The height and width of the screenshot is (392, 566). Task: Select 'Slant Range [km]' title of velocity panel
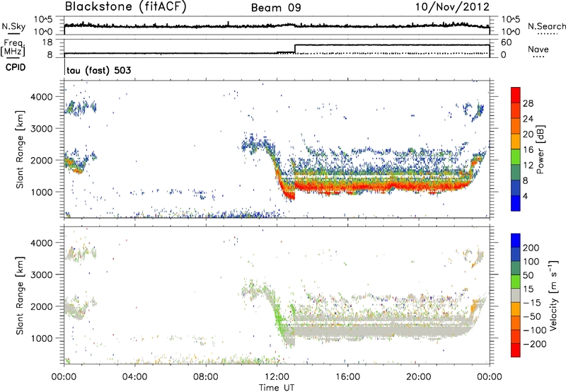20,296
